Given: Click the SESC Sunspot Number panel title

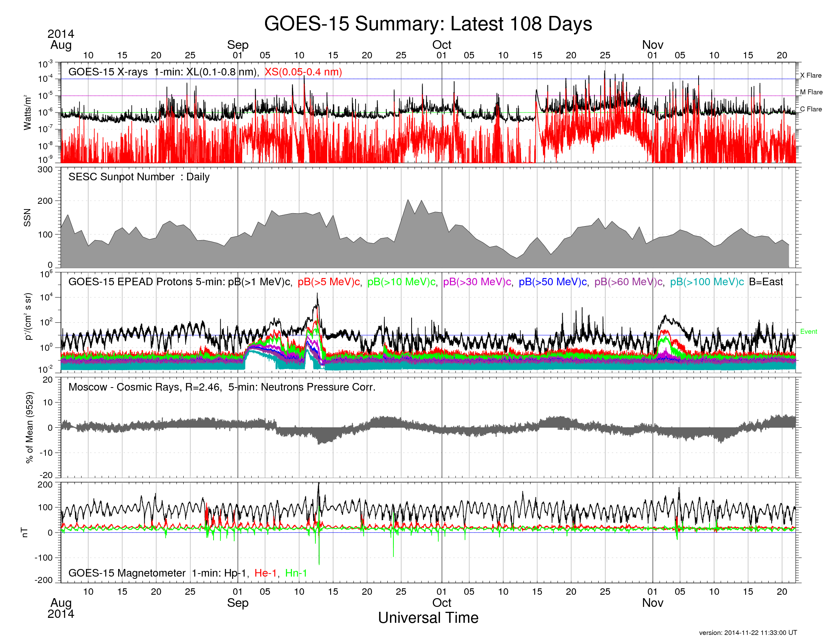Looking at the screenshot, I should tap(139, 177).
